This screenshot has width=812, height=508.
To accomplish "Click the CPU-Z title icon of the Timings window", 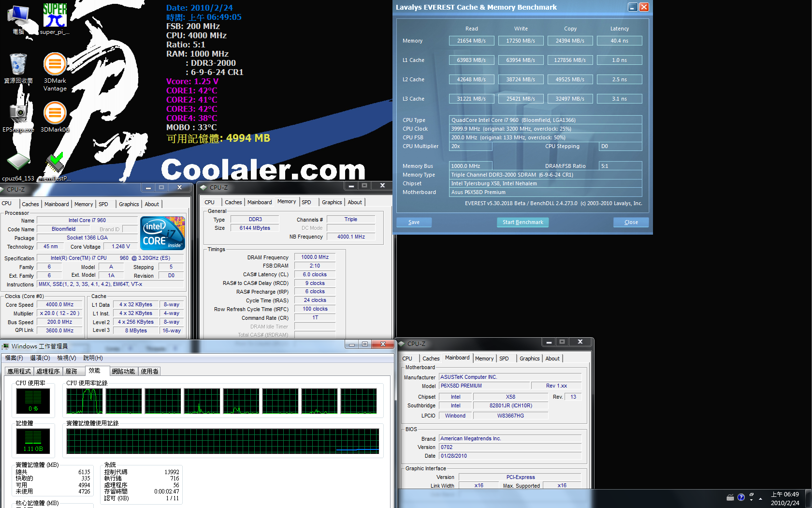I will [203, 187].
